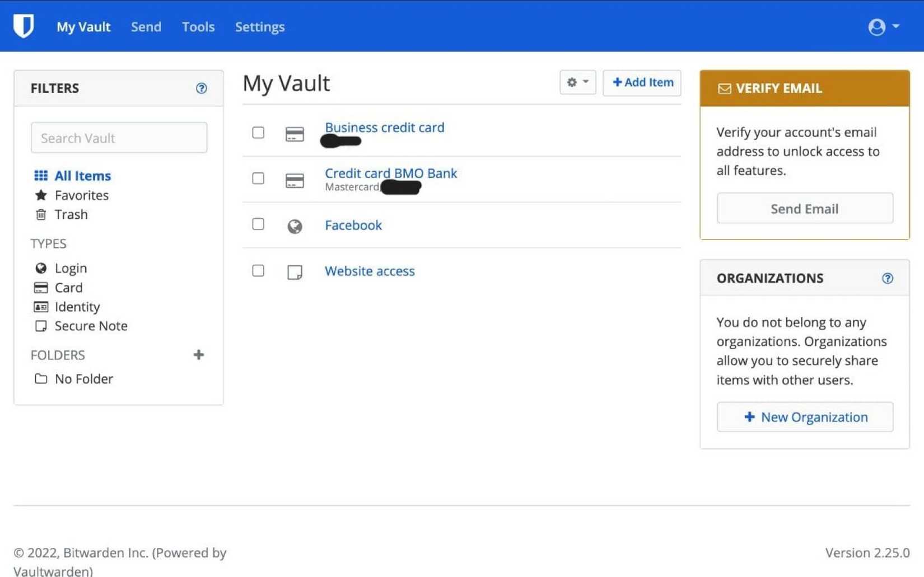Open the vault gear options dropdown
This screenshot has width=924, height=577.
tap(577, 82)
